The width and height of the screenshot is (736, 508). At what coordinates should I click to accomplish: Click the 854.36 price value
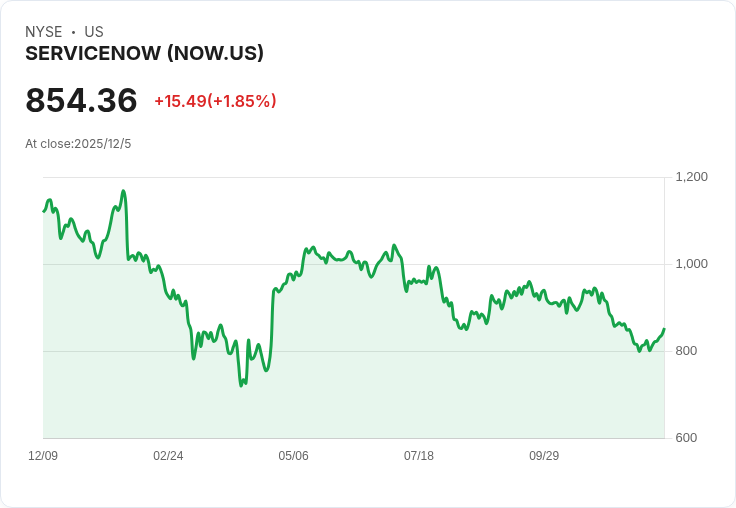(81, 100)
